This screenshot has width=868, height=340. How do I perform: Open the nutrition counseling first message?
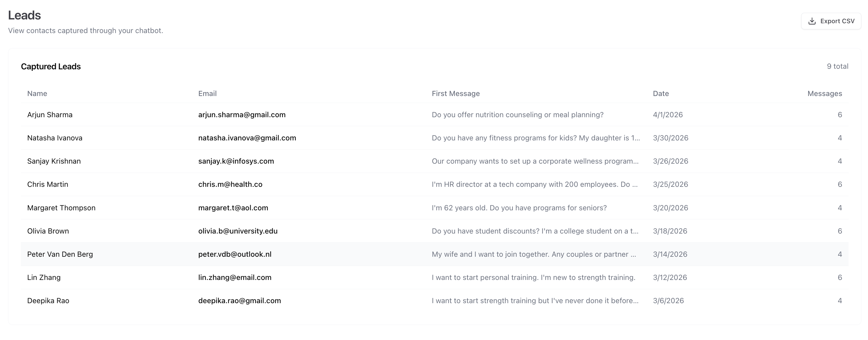click(518, 115)
